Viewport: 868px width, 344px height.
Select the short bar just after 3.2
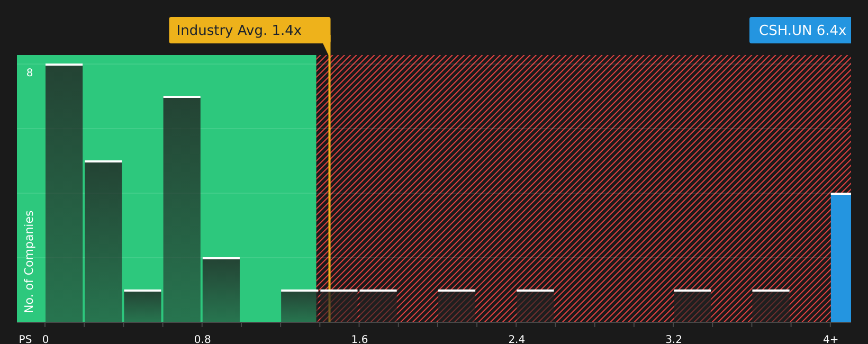pyautogui.click(x=692, y=306)
